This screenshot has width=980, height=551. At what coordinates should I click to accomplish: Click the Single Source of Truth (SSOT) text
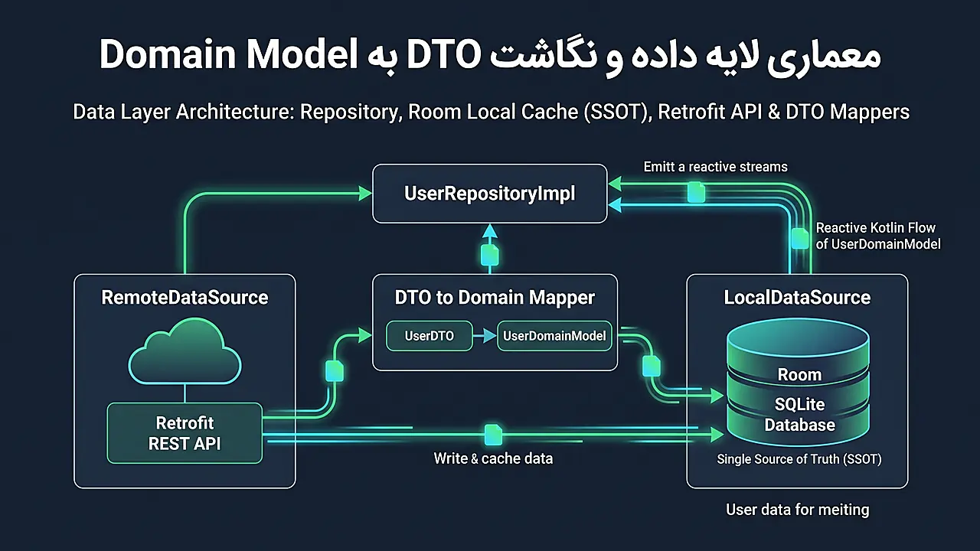tap(799, 460)
